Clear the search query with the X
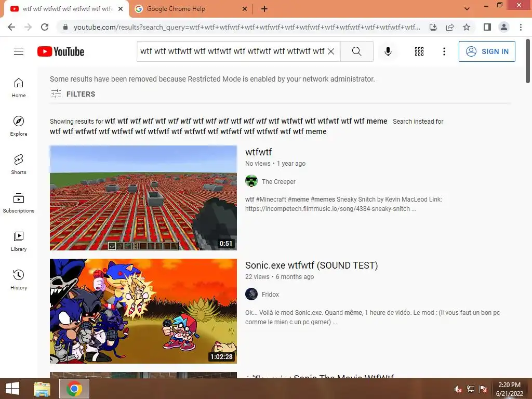The height and width of the screenshot is (399, 532). [331, 51]
